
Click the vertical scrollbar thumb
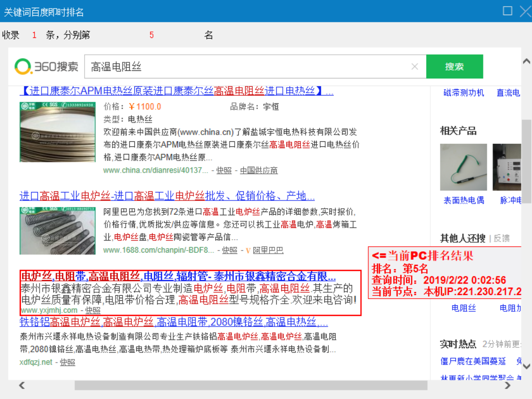click(526, 162)
